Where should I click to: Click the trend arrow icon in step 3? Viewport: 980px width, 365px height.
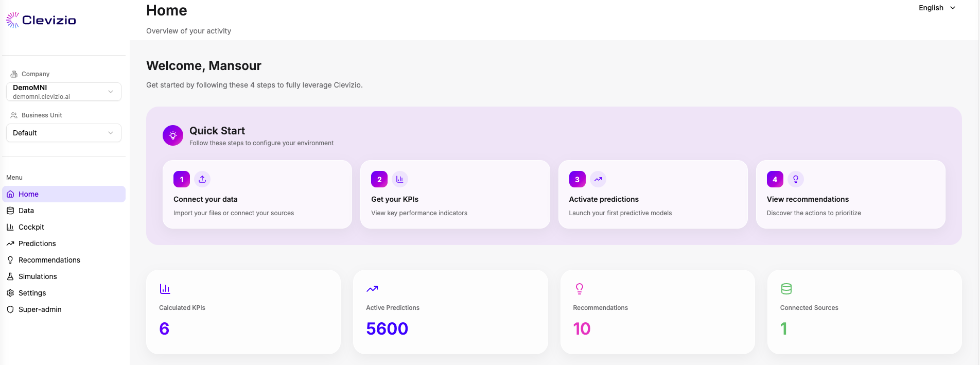pos(598,179)
